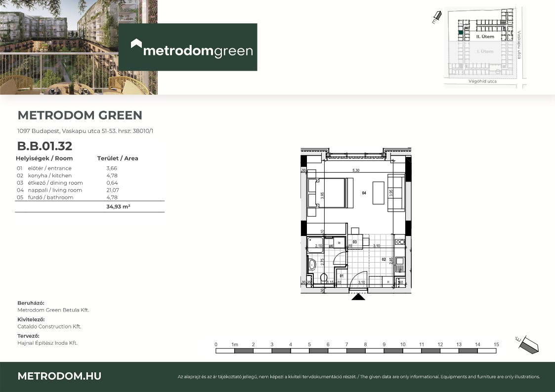Click the 34,93 m² total area value

point(118,207)
